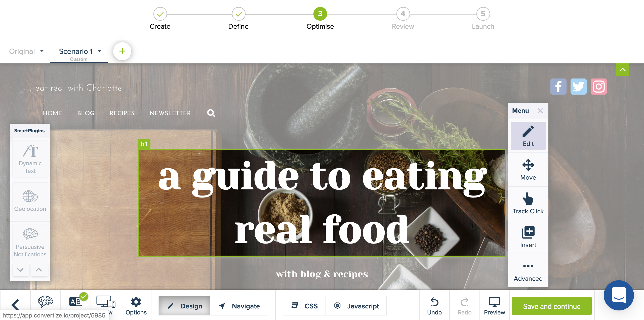Viewport: 644px width, 320px height.
Task: Switch to Navigate mode
Action: 239,306
